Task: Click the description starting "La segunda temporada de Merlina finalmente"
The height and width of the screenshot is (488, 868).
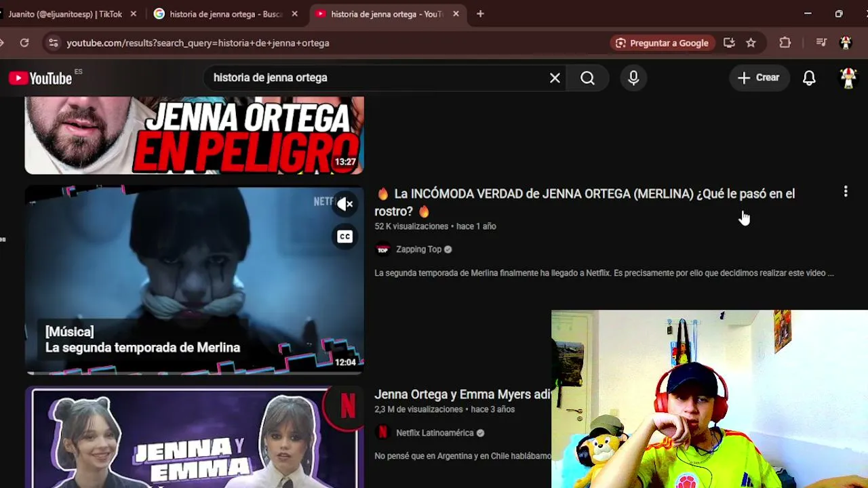Action: pos(604,273)
